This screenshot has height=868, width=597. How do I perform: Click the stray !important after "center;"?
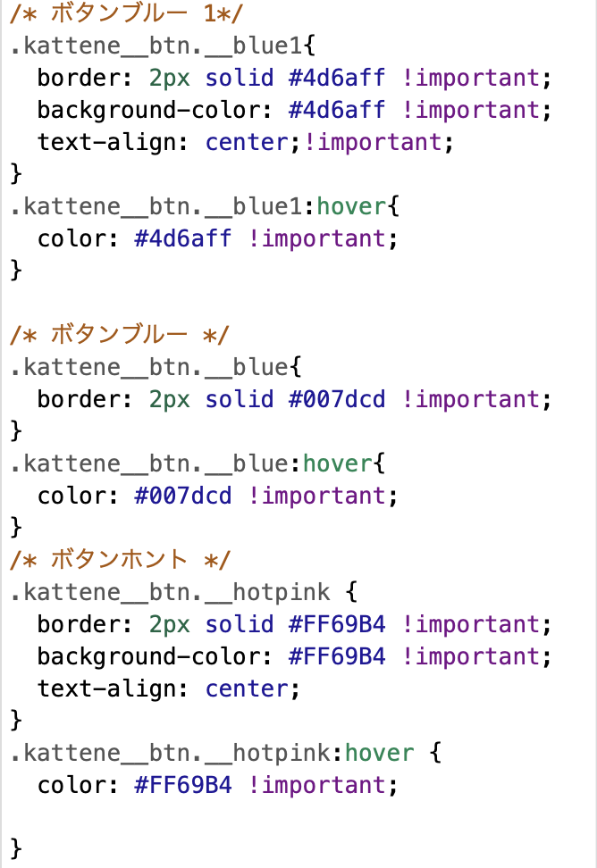pyautogui.click(x=373, y=142)
